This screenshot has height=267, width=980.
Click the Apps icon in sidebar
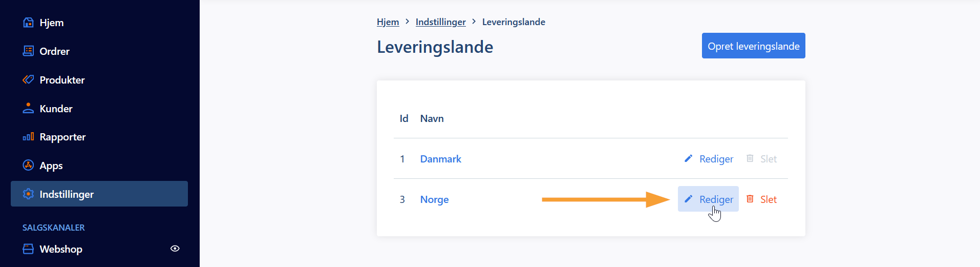coord(28,165)
